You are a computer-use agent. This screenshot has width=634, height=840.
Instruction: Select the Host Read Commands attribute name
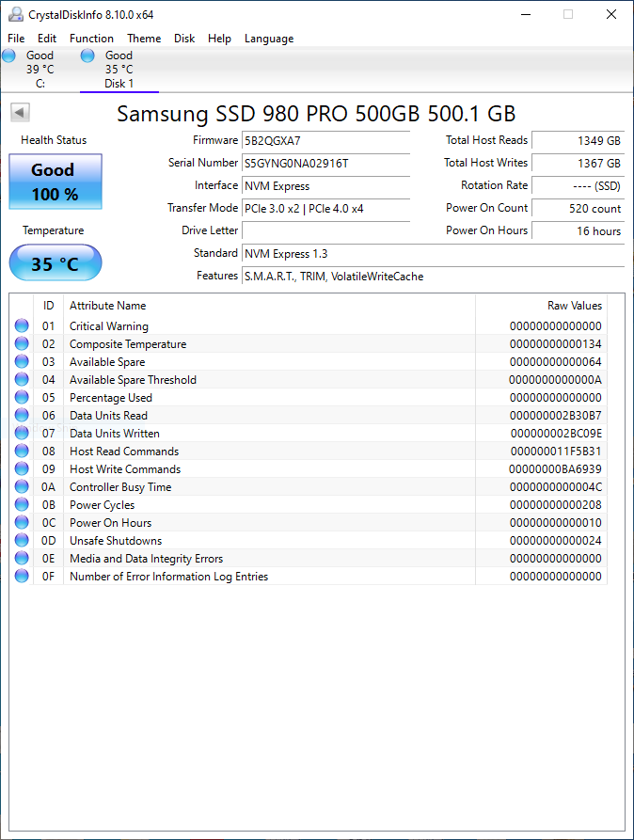click(x=124, y=452)
